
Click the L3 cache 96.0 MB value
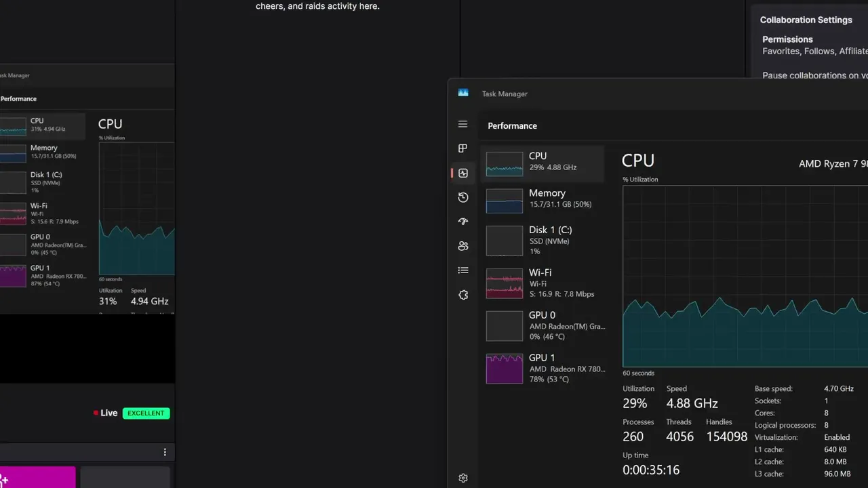point(837,474)
